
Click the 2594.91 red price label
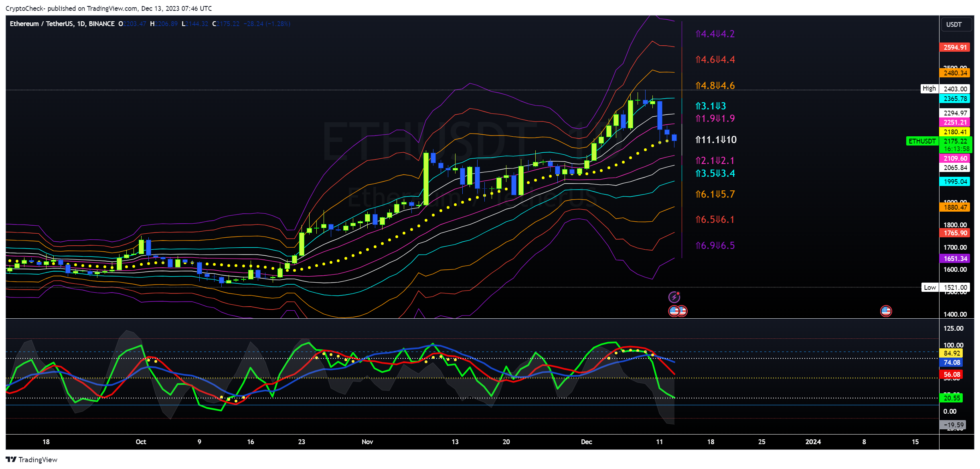click(x=955, y=47)
